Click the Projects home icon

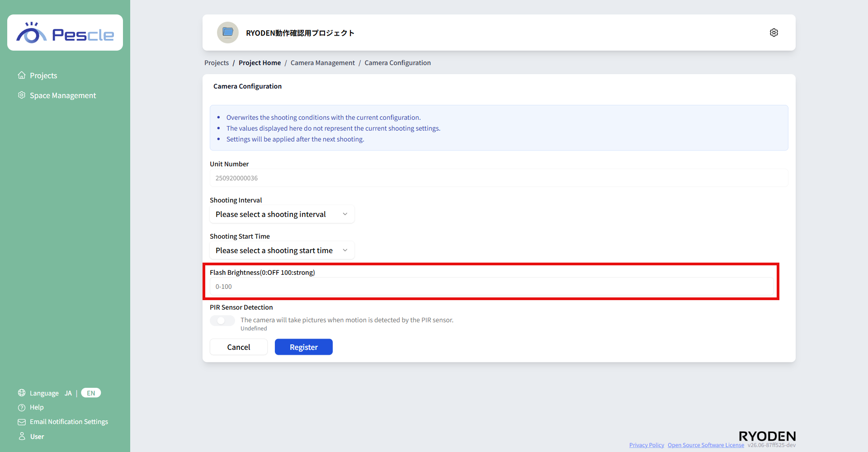click(x=22, y=75)
